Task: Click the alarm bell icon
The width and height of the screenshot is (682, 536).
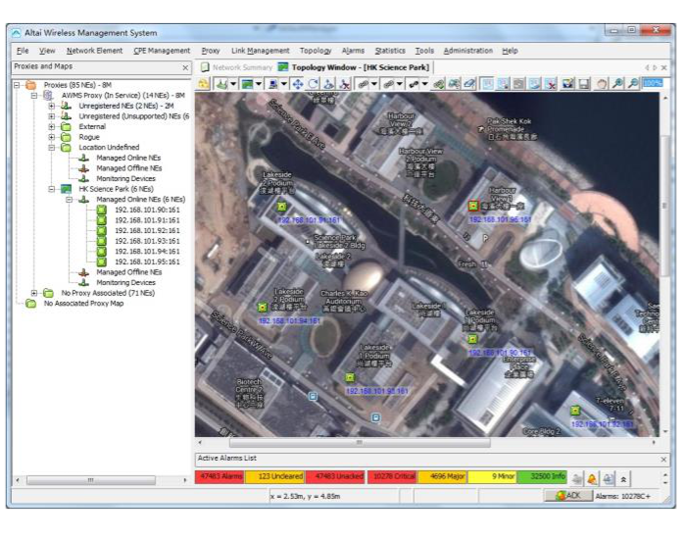Action: [592, 479]
